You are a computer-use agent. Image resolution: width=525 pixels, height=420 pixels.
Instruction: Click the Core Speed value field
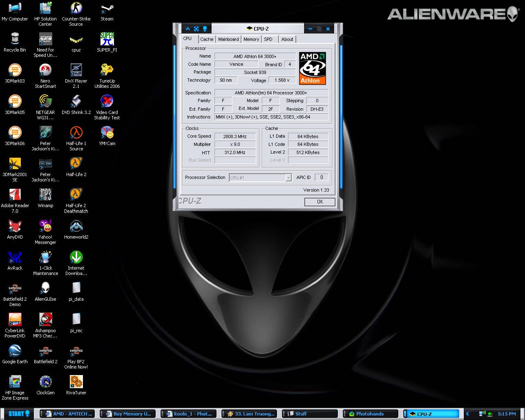point(235,136)
